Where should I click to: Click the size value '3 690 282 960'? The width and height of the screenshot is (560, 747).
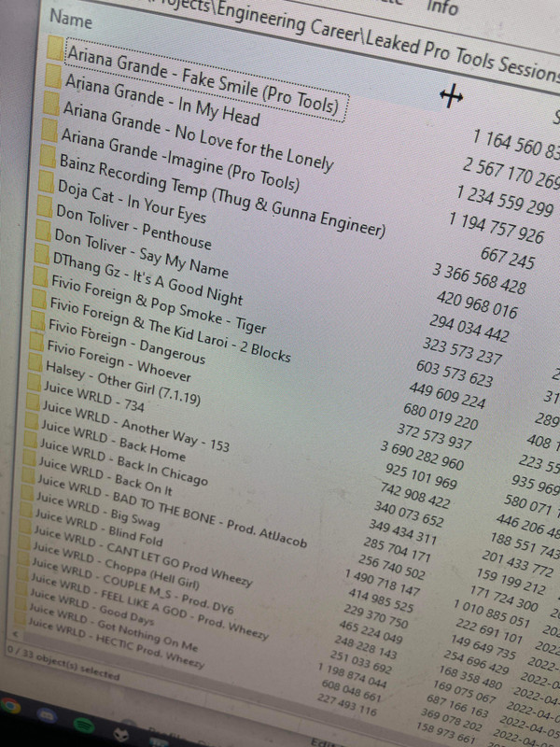click(423, 456)
